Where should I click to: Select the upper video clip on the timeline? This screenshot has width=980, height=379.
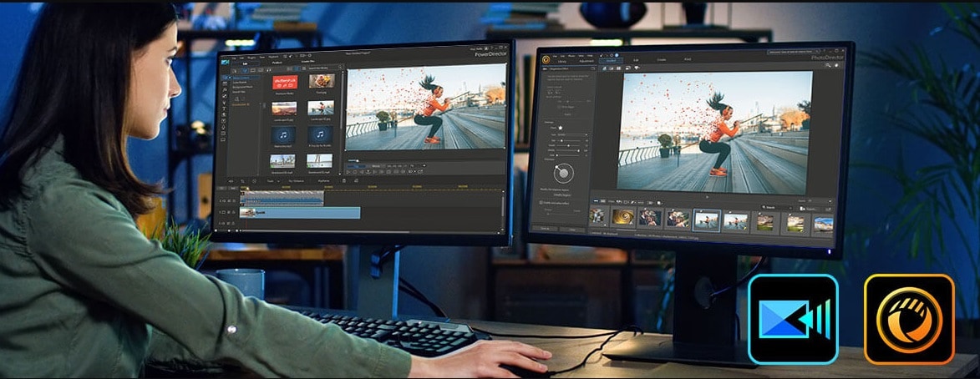(x=282, y=199)
